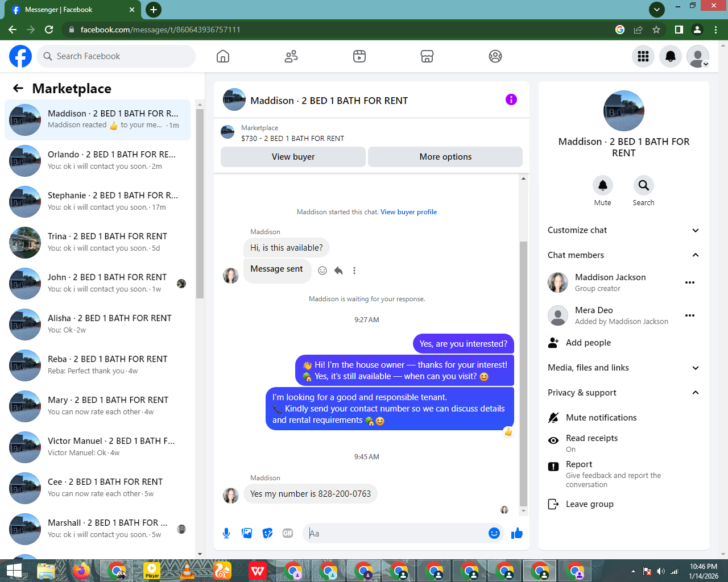This screenshot has height=582, width=728.
Task: Open Victor Manuel conversation
Action: (x=97, y=447)
